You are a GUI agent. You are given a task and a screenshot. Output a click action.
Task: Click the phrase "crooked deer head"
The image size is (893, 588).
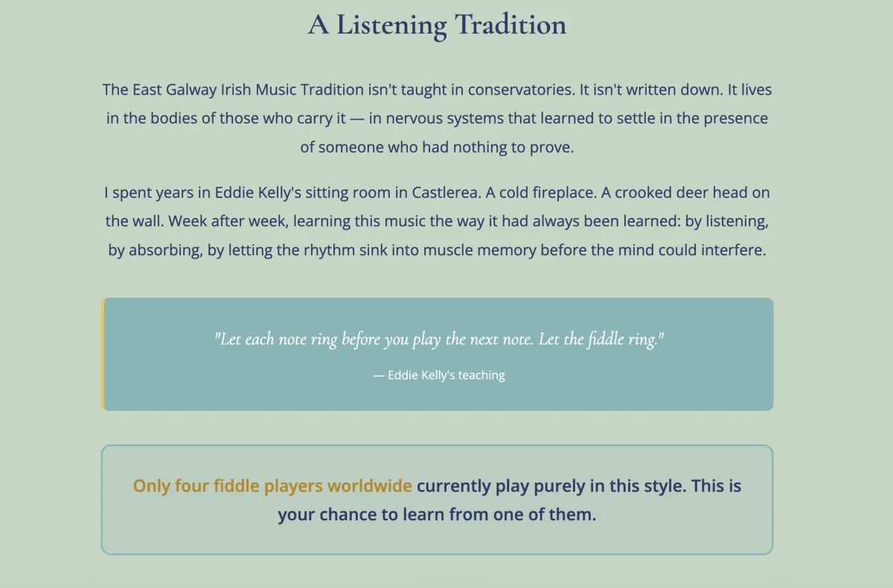[x=682, y=193]
